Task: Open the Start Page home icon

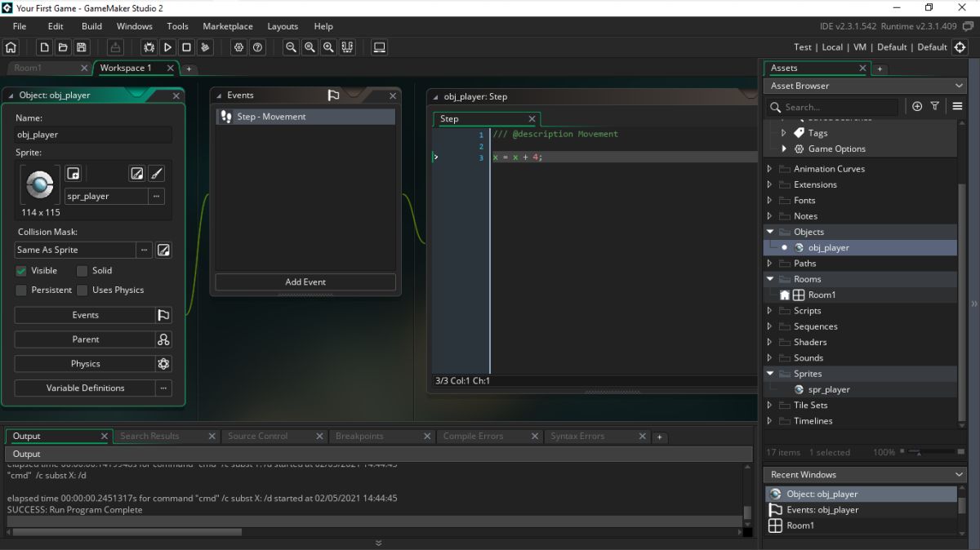Action: 11,47
